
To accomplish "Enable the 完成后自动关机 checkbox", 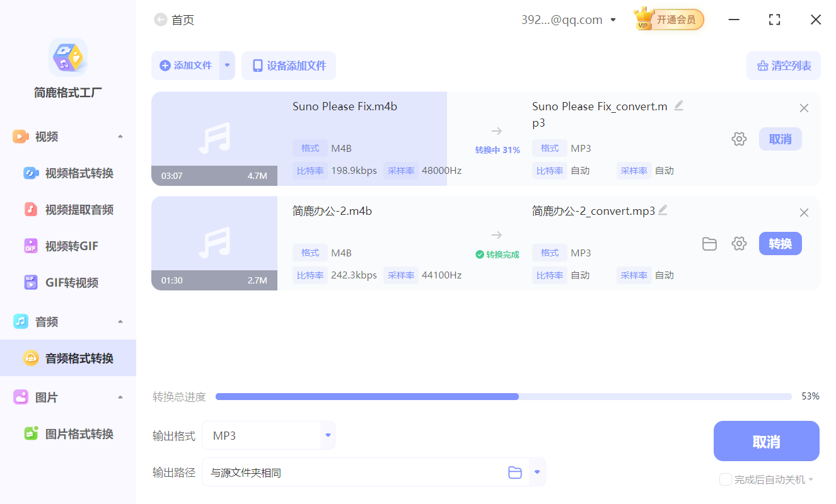I will click(725, 479).
